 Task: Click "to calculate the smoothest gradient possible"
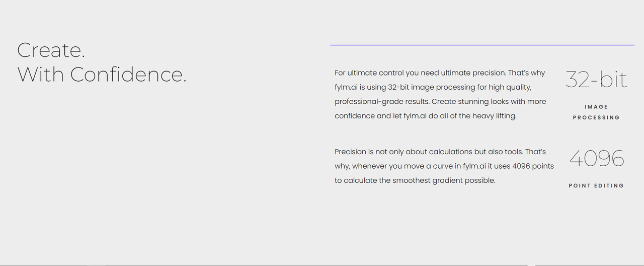point(415,180)
